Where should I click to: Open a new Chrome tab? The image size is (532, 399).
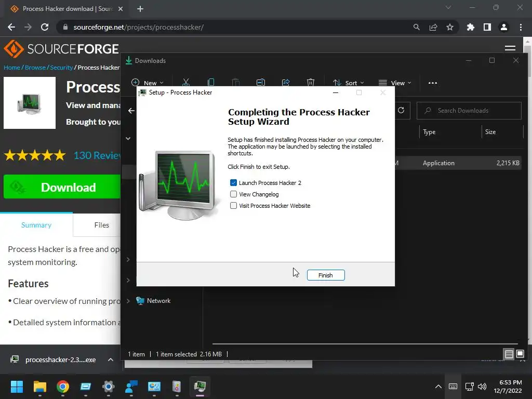140,9
